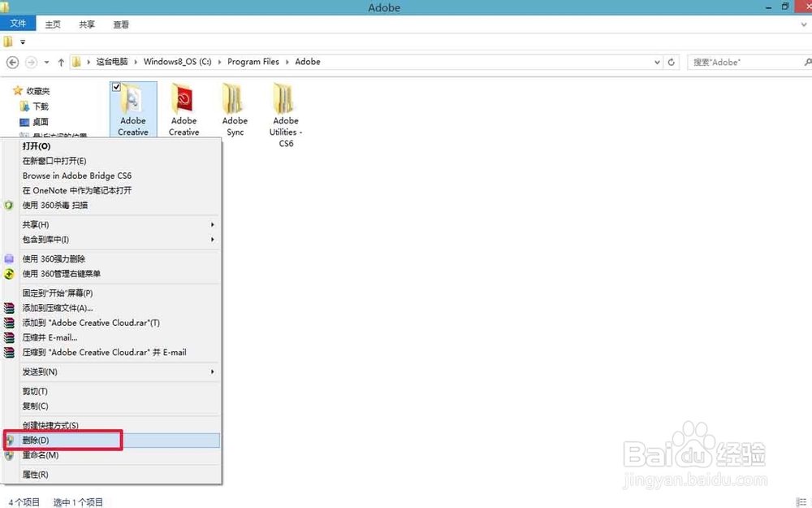Viewport: 812px width, 508px height.
Task: Click Program Files in address path
Action: coord(253,62)
